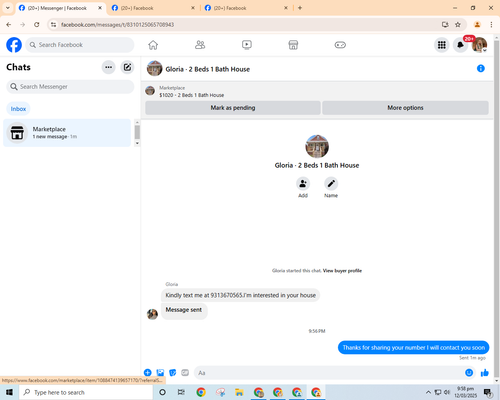Open the notifications bell

pos(460,45)
